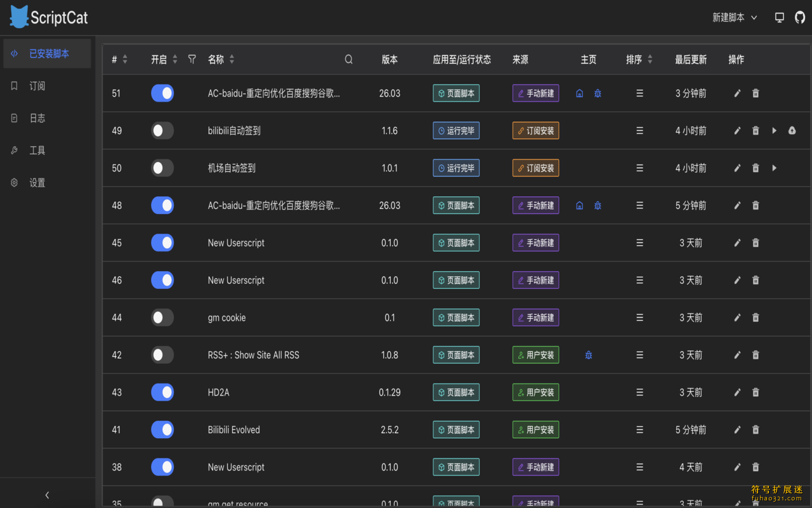Edit bilibili自动签到 script pencil icon
This screenshot has height=508, width=812.
click(x=737, y=131)
